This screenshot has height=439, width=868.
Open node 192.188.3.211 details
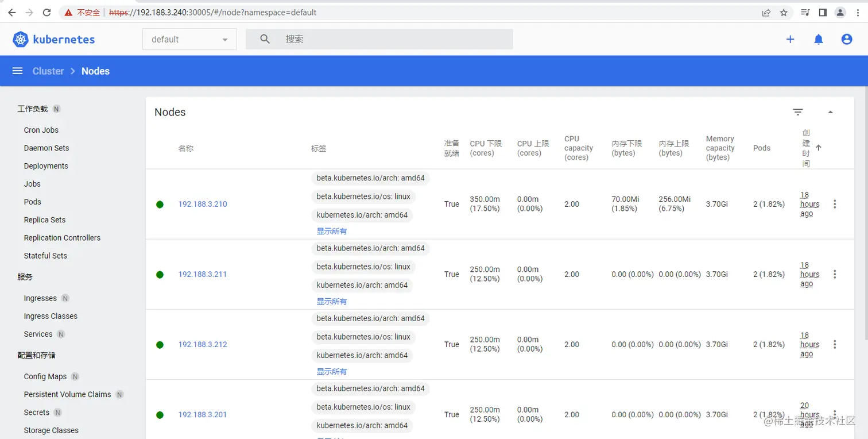click(x=203, y=274)
